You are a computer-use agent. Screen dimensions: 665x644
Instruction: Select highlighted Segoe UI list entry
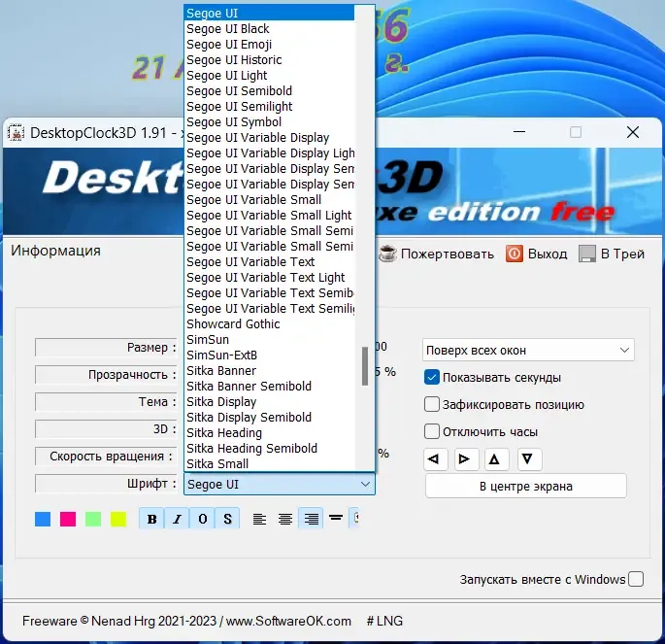pos(269,14)
